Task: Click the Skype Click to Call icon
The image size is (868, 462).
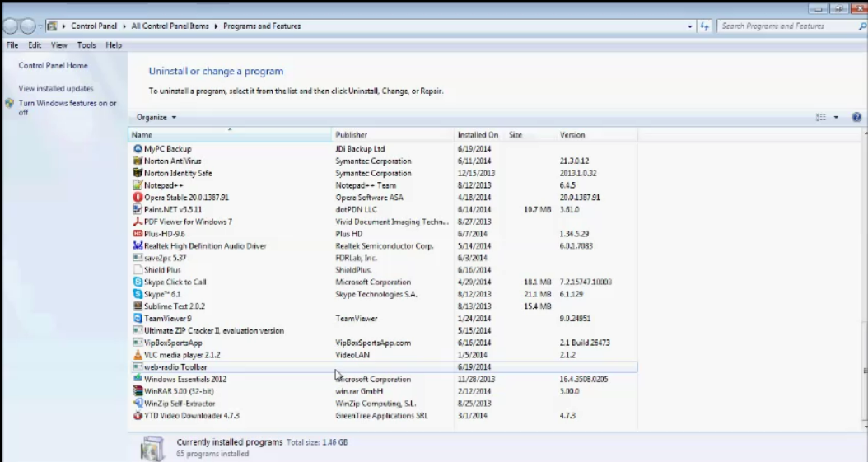Action: pos(138,282)
